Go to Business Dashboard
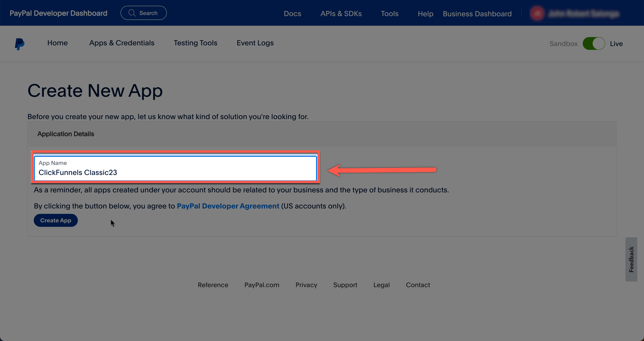 tap(477, 14)
